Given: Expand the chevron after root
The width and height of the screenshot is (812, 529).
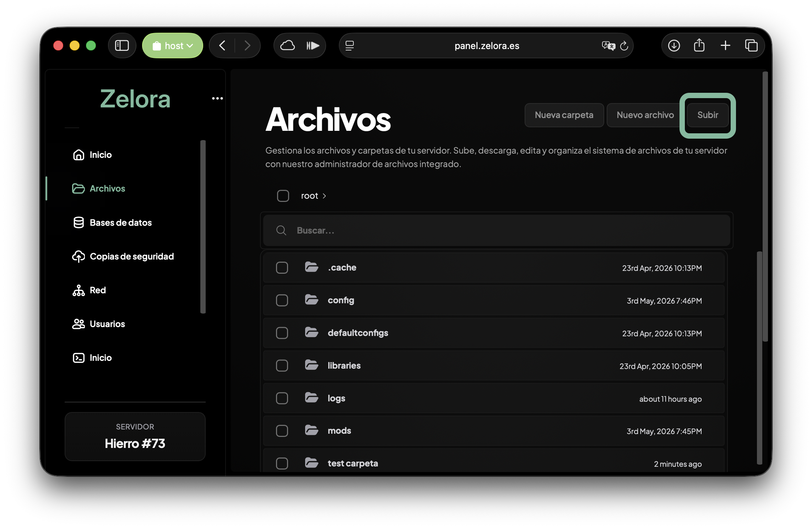Looking at the screenshot, I should (x=324, y=196).
